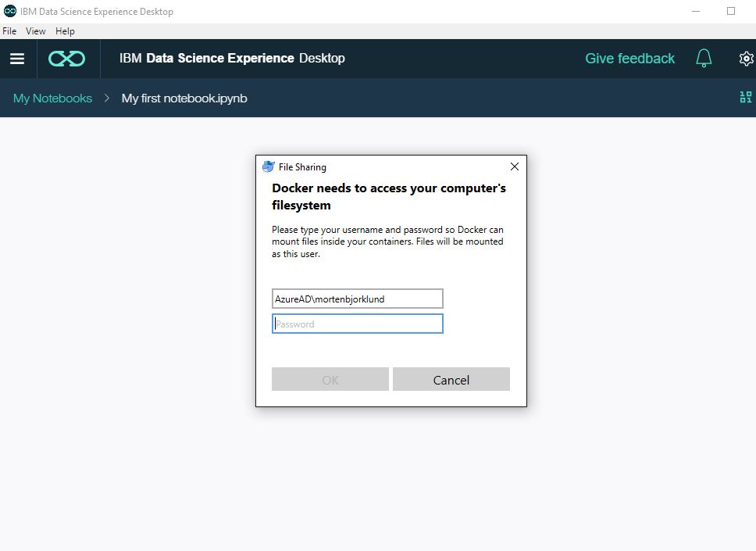Click the IBM Data Science Experience infinity logo
756x551 pixels.
pos(67,58)
